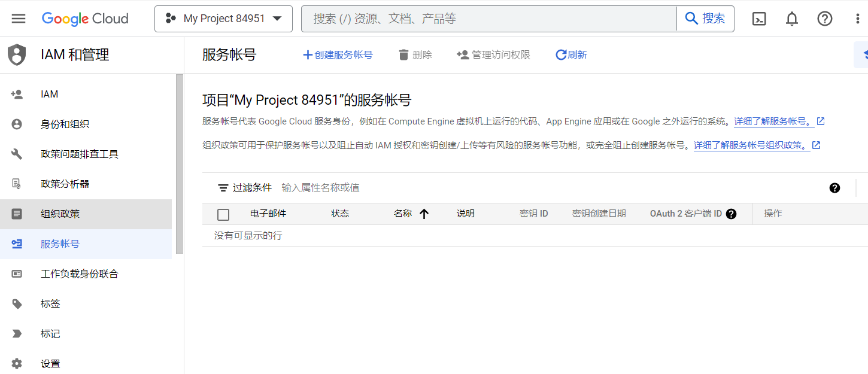Click the 输入属性名称或值 filter input
This screenshot has width=868, height=374.
click(x=551, y=188)
